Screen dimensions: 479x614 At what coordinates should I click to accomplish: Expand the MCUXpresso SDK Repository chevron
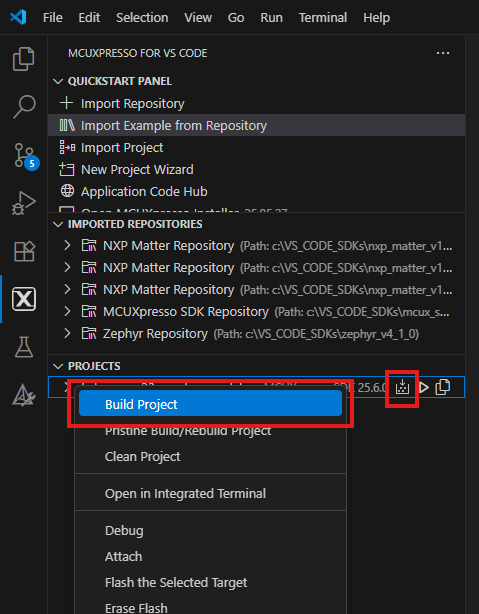[67, 311]
